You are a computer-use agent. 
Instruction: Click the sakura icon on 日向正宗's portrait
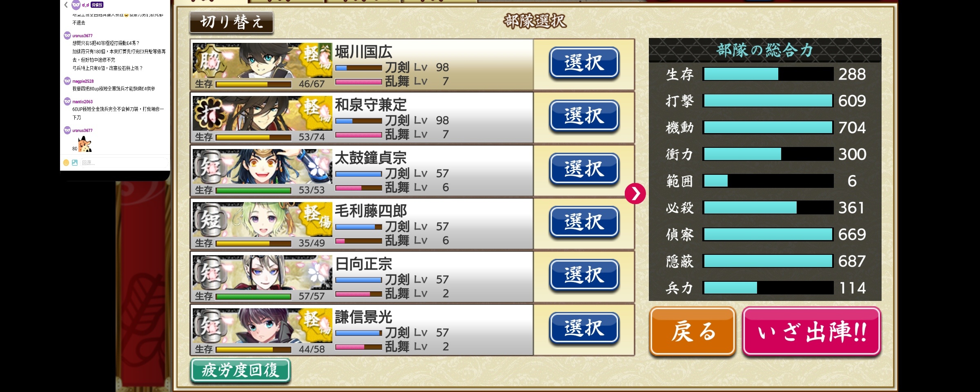(317, 273)
